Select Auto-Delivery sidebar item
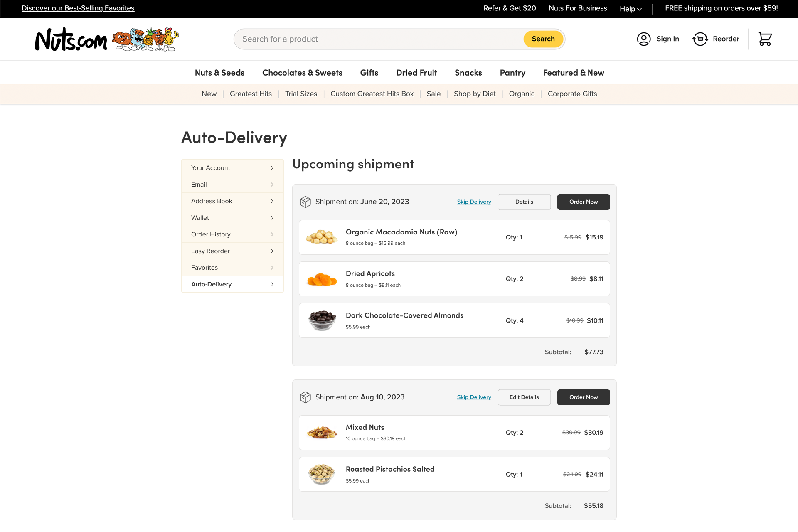Screen dimensions: 798x532 (232, 284)
